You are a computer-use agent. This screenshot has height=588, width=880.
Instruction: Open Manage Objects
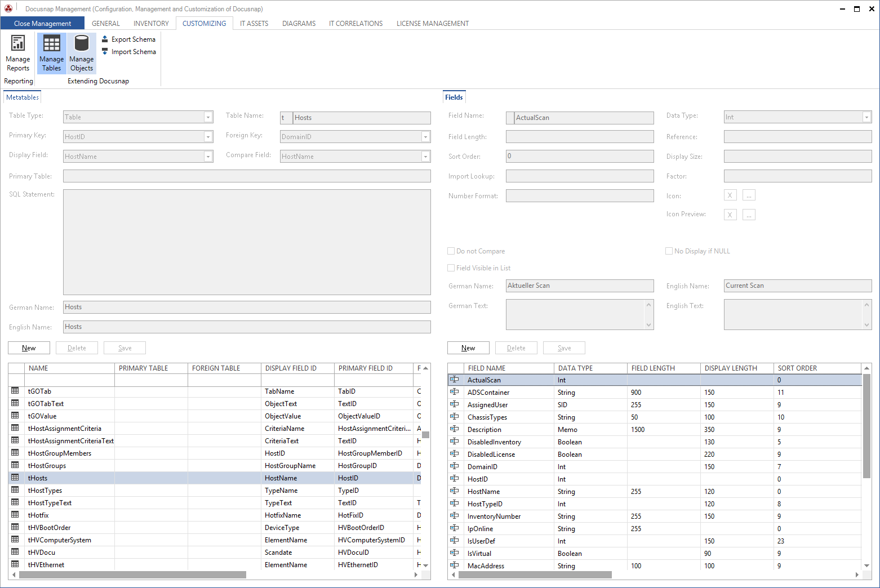click(x=82, y=54)
